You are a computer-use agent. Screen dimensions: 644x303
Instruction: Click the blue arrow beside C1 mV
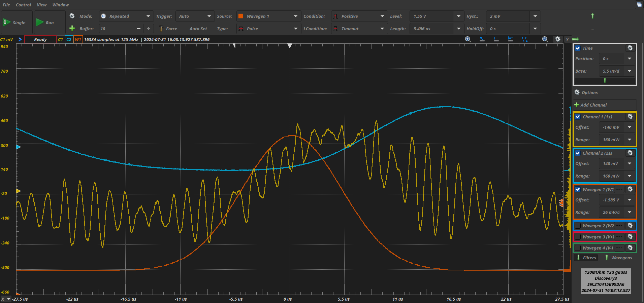coord(20,39)
